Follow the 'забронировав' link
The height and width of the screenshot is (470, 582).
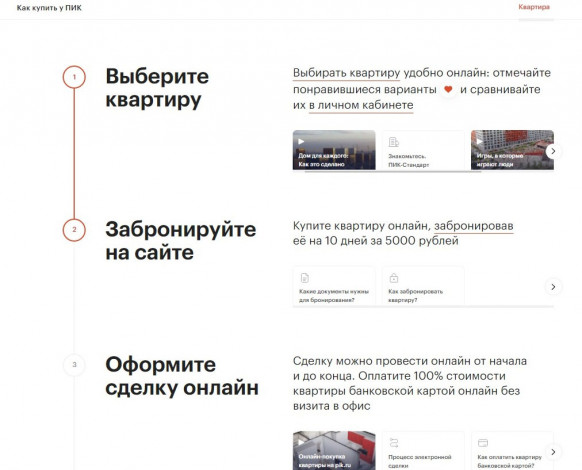(x=474, y=226)
